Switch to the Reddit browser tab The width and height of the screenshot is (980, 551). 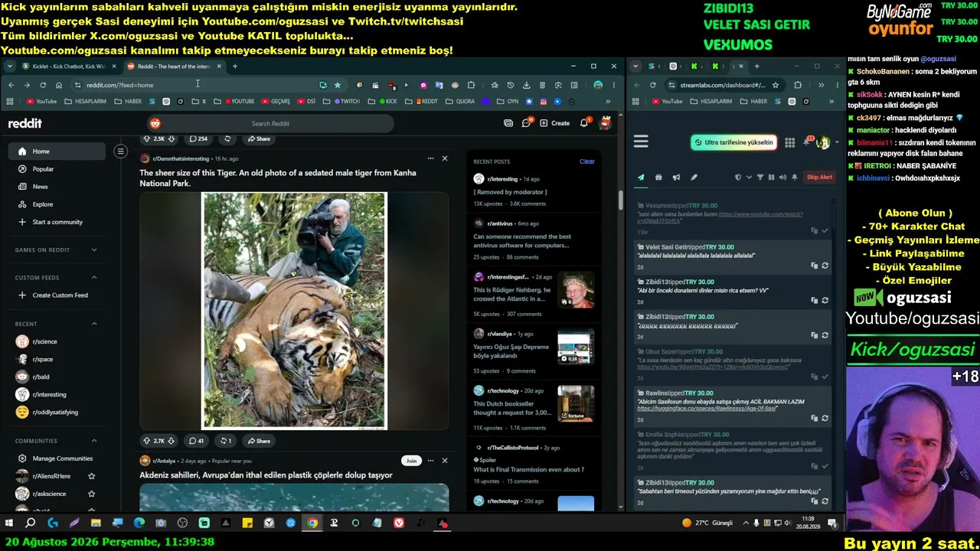174,67
